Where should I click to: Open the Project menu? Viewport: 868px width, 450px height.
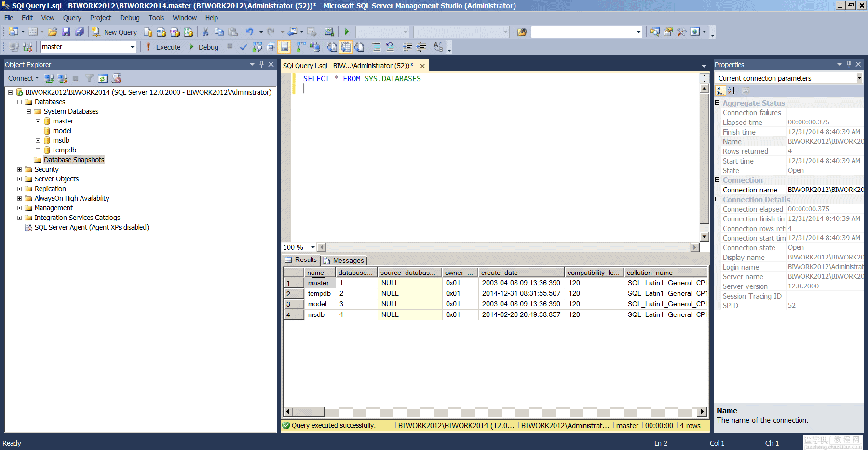point(100,18)
